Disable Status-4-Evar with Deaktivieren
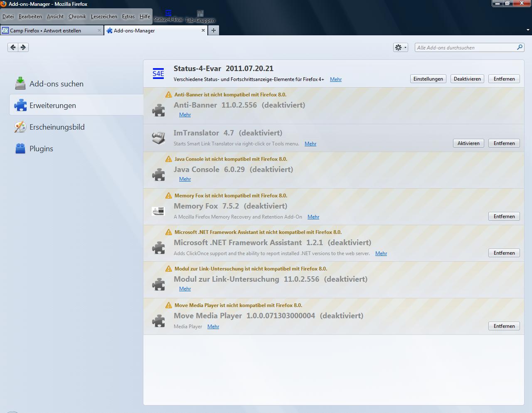 tap(467, 79)
